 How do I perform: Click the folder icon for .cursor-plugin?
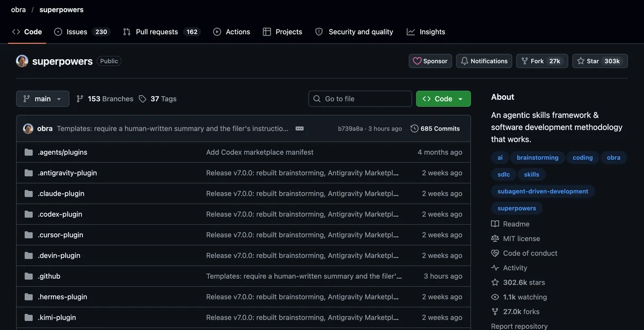28,235
